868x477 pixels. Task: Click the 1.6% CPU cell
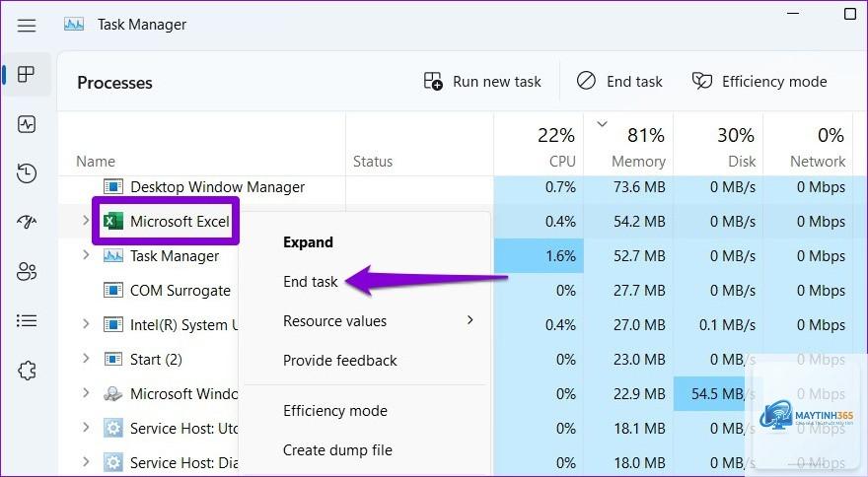coord(539,255)
